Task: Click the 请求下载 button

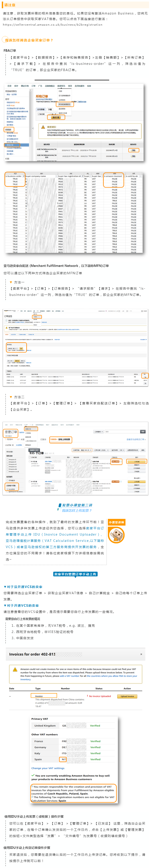Action: pyautogui.click(x=56, y=117)
